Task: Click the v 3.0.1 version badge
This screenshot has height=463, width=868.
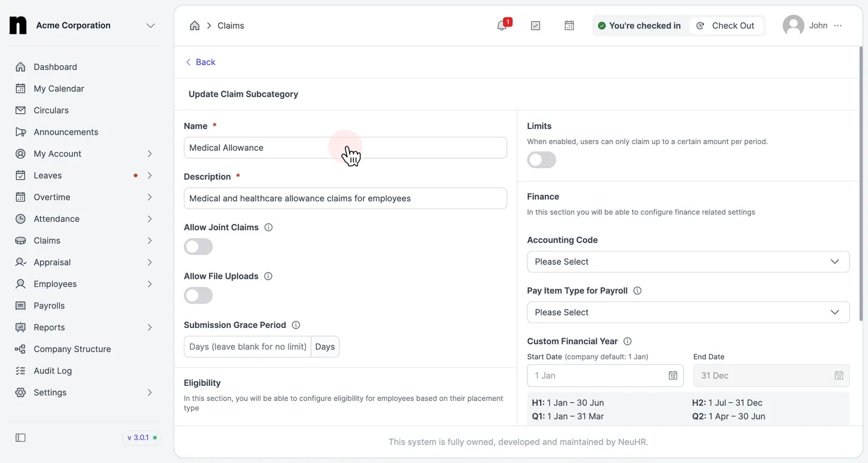Action: click(x=142, y=438)
